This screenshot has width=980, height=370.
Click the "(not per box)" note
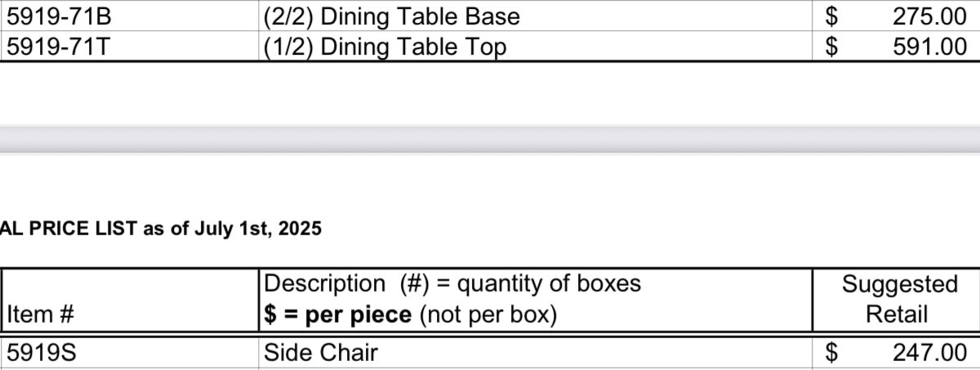pos(488,314)
